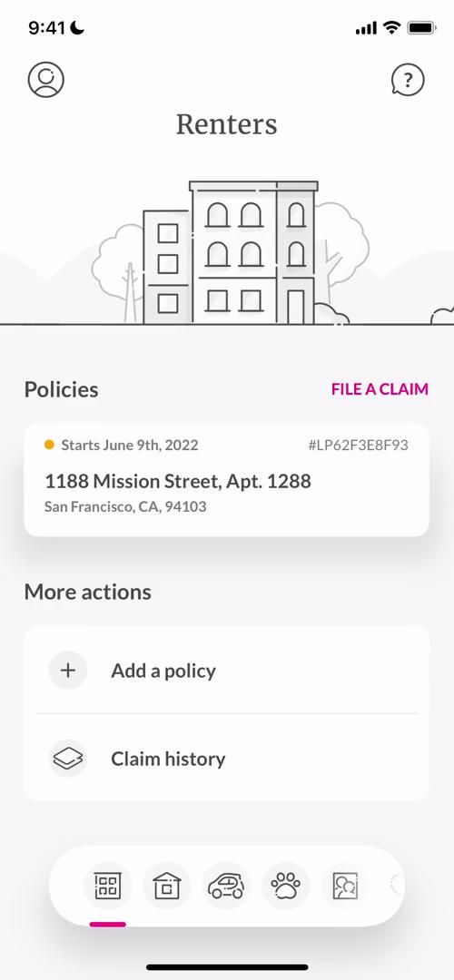
Task: Open Claim history row
Action: pos(226,758)
